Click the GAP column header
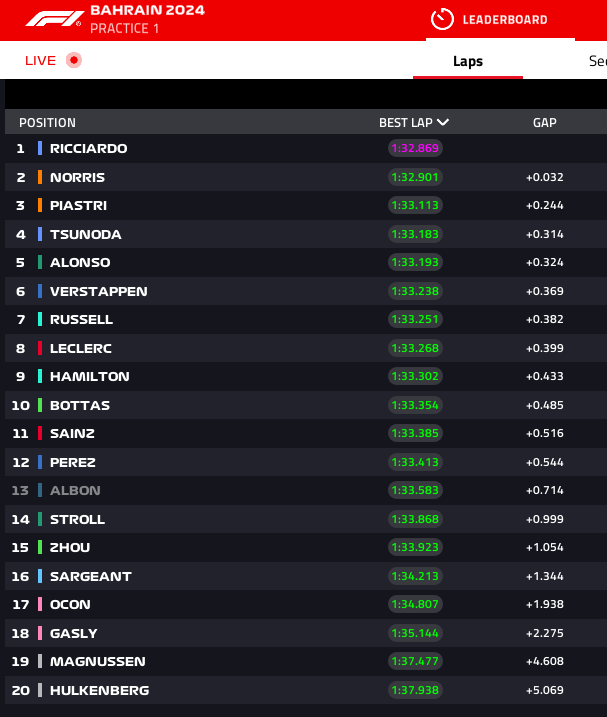The height and width of the screenshot is (717, 607). point(544,123)
